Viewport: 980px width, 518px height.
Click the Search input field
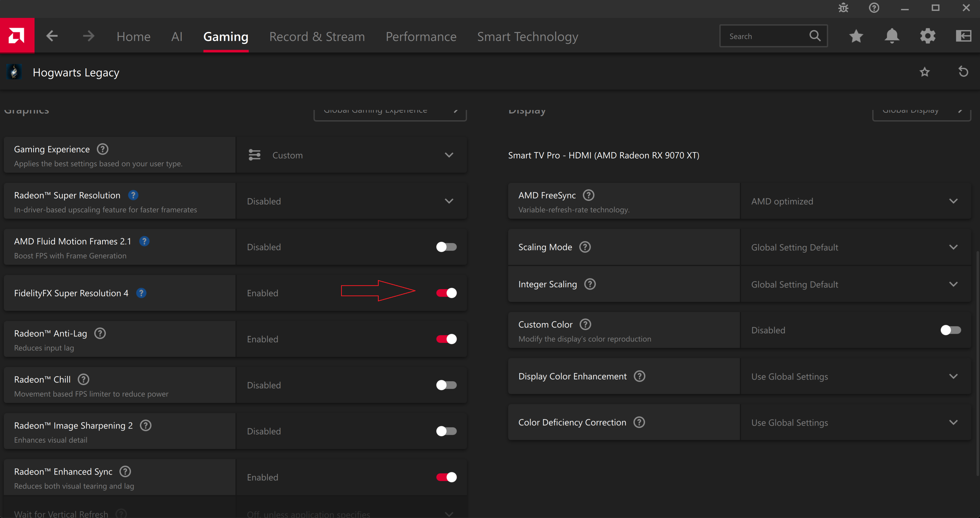765,36
